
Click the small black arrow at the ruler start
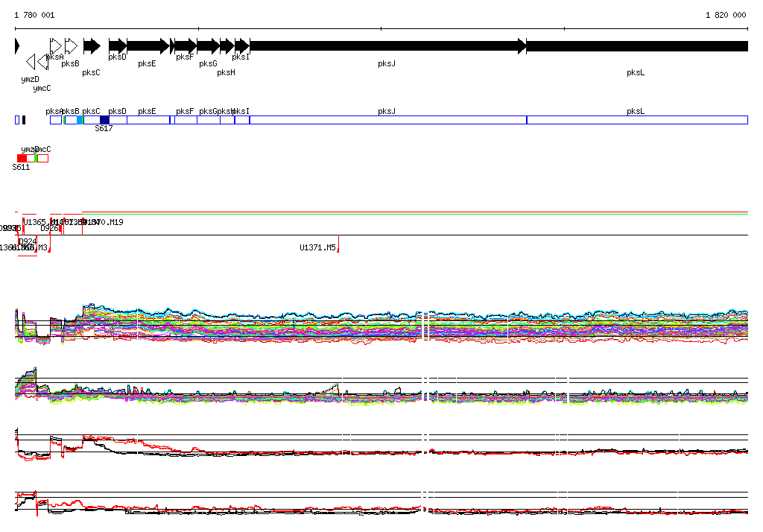[17, 46]
